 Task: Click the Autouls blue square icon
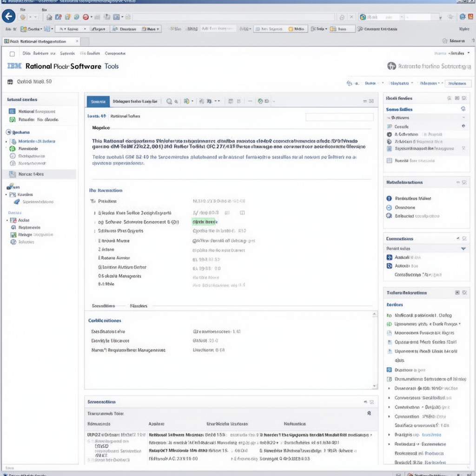click(x=389, y=266)
